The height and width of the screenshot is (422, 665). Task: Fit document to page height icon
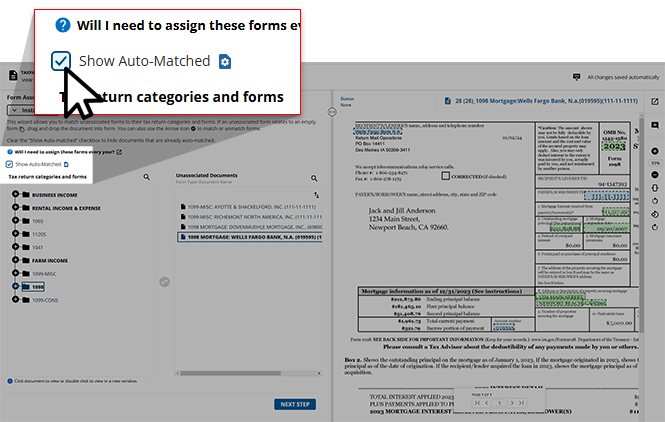click(655, 188)
